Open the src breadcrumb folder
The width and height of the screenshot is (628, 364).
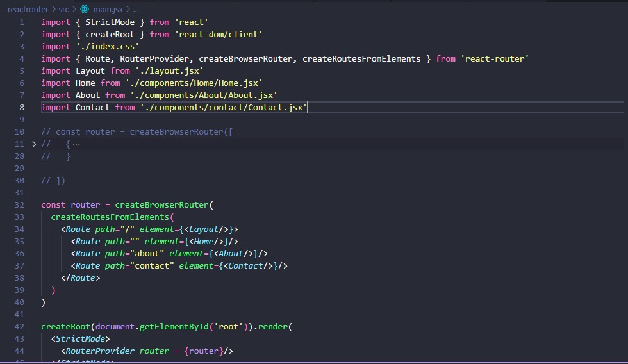click(63, 10)
